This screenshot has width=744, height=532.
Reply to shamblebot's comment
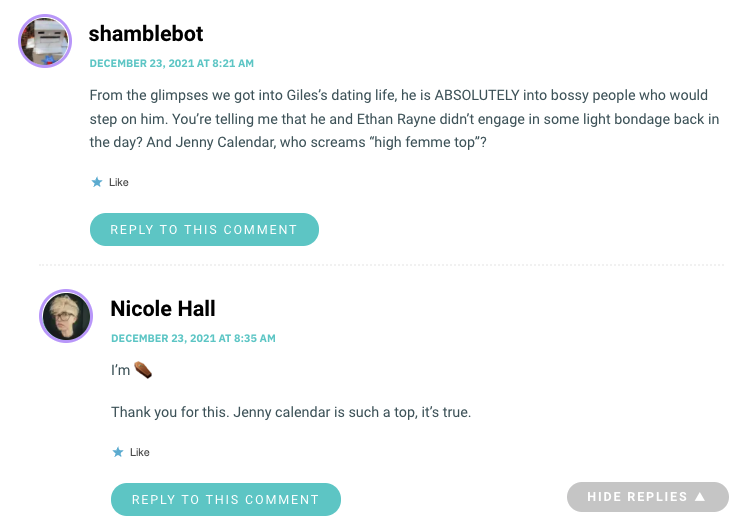click(x=204, y=230)
